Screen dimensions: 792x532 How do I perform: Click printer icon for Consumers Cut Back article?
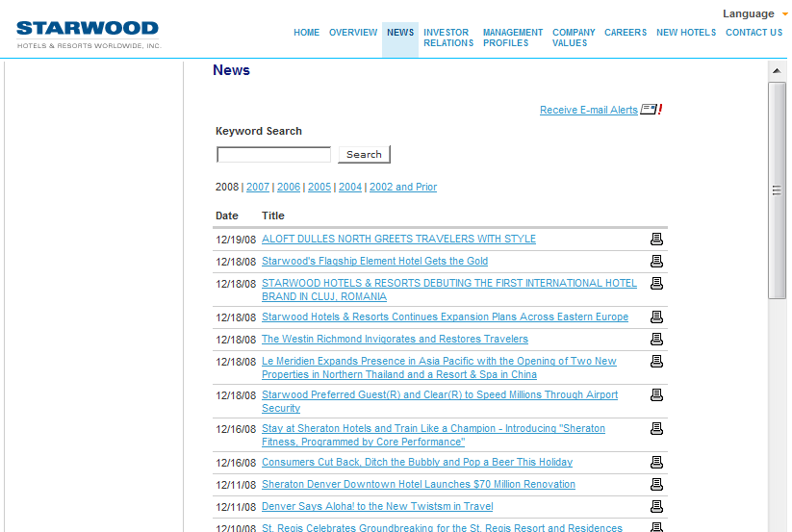coord(656,463)
